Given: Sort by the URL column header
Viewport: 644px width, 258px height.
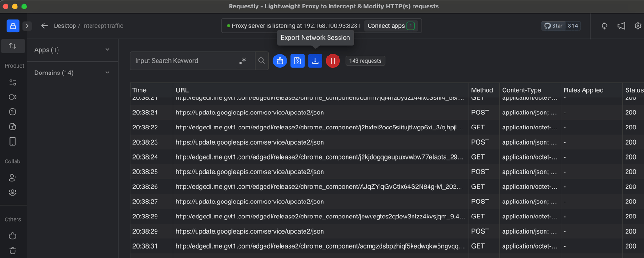Looking at the screenshot, I should [x=321, y=90].
